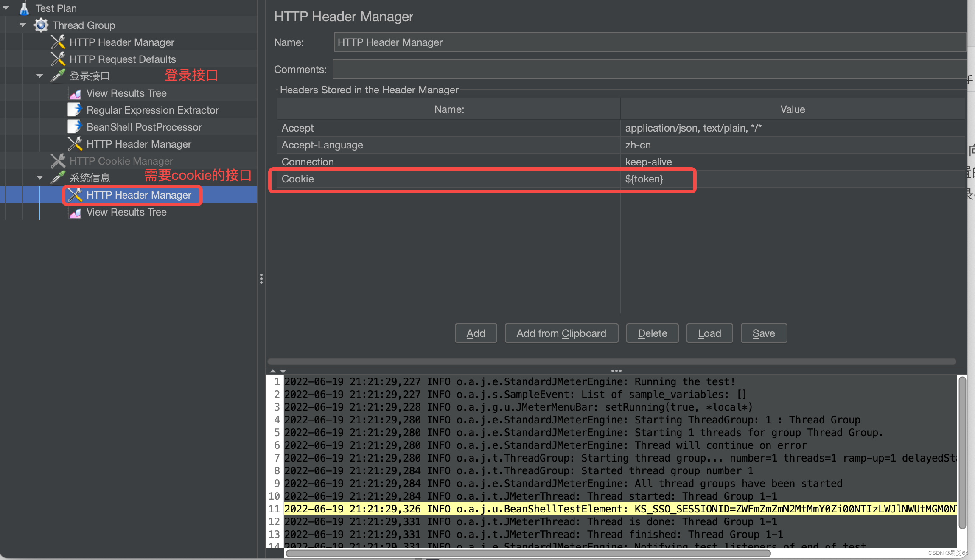Screen dimensions: 975x560
Task: Click the log panel vertical scrollbar
Action: [x=962, y=452]
